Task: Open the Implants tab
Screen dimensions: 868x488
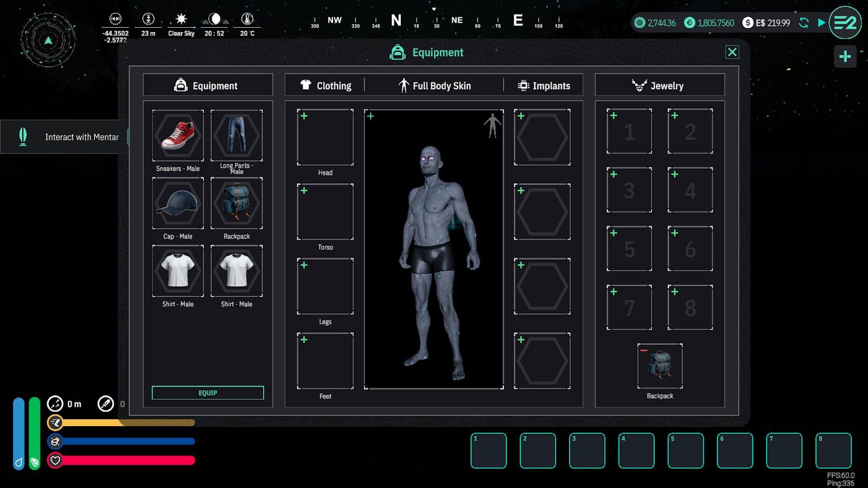Action: pos(544,86)
